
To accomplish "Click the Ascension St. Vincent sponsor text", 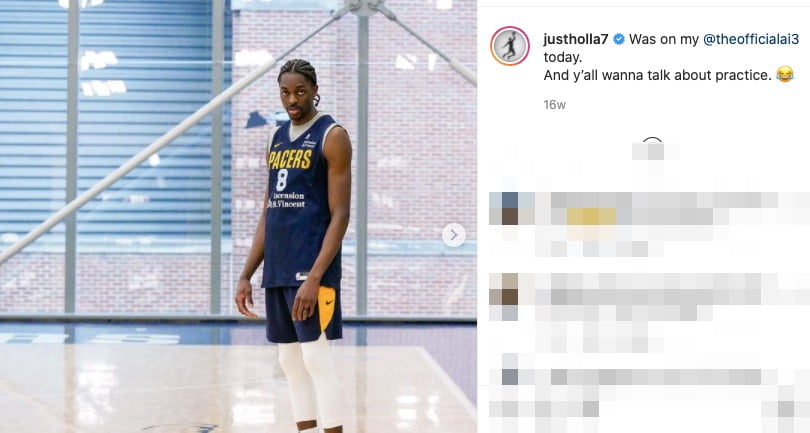I will point(287,200).
